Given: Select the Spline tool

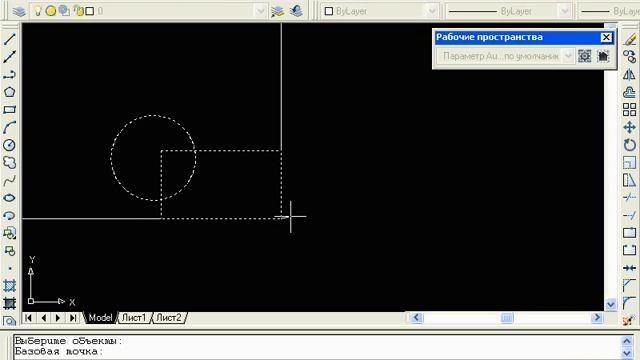Looking at the screenshot, I should 9,180.
